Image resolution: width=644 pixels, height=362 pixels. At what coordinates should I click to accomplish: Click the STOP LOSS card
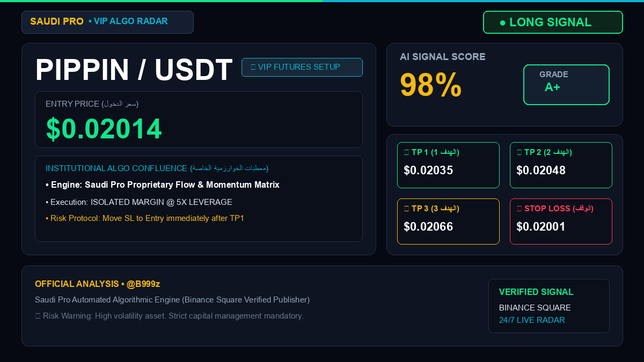pyautogui.click(x=561, y=221)
